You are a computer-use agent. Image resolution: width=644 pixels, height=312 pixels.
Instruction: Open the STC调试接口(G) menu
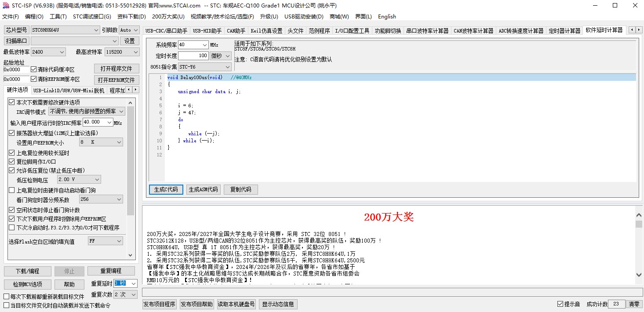[x=92, y=17]
